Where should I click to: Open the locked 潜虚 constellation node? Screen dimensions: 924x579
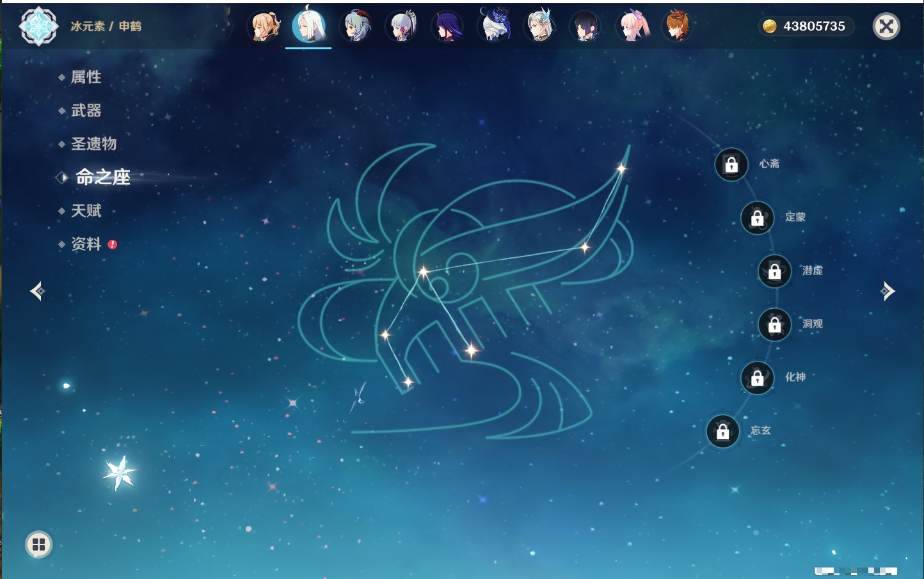coord(774,271)
